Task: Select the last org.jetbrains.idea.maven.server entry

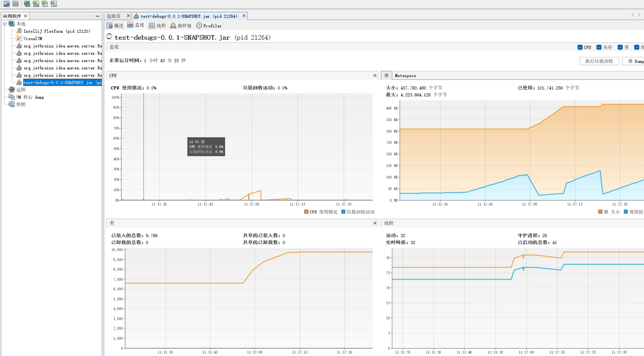Action: click(x=63, y=75)
